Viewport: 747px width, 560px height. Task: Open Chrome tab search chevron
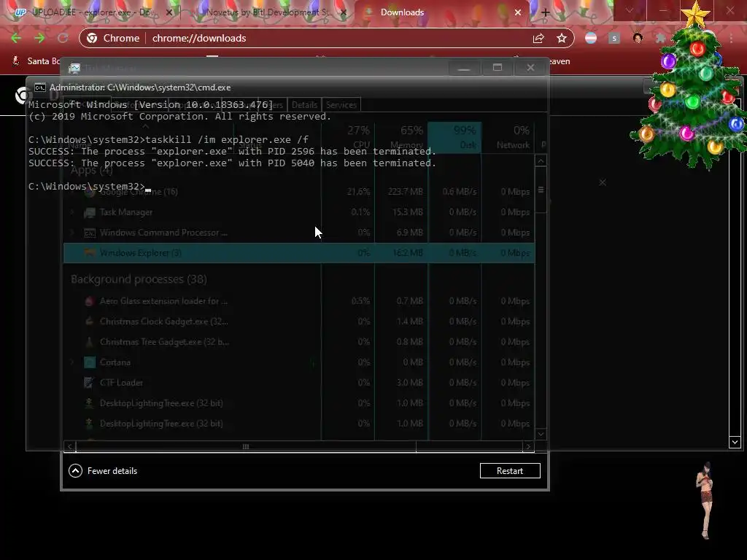pos(630,10)
